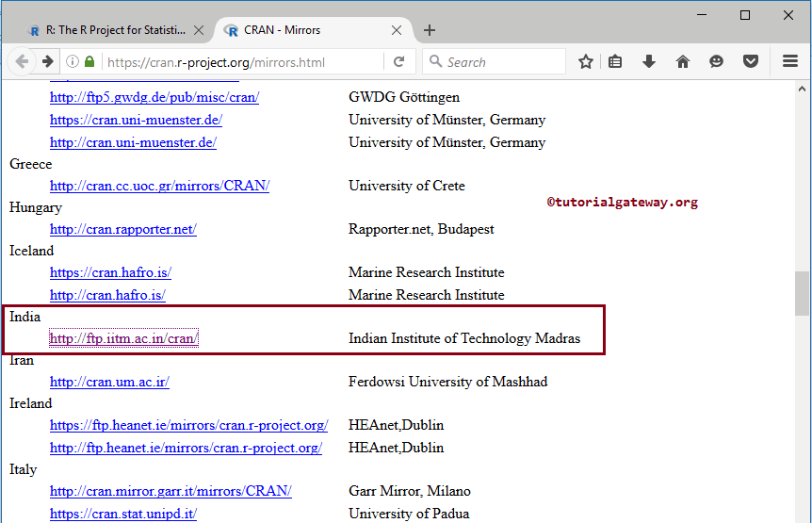Open the http cran.hafro.is link
Viewport: 812px width, 523px height.
click(107, 295)
